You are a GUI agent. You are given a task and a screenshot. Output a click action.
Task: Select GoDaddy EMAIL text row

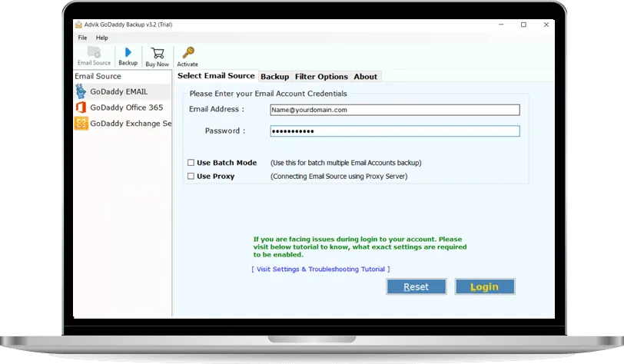coord(119,91)
